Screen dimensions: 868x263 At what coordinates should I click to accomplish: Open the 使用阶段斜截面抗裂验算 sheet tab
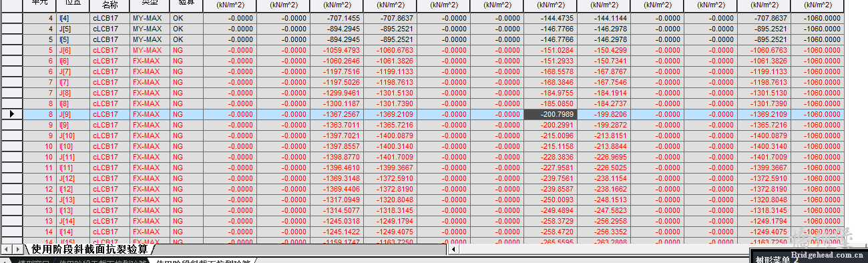pos(89,249)
